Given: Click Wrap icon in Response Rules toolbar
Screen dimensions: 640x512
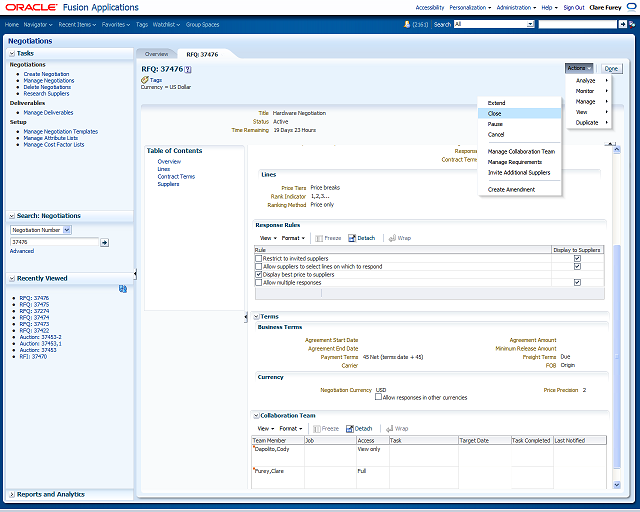Looking at the screenshot, I should click(392, 238).
